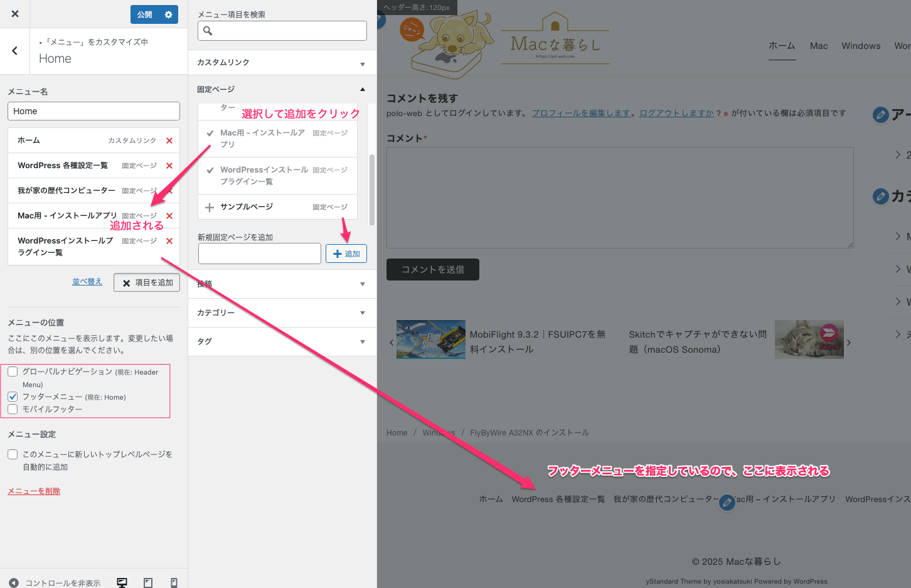Enable the グローバルナビゲーション checkbox
The height and width of the screenshot is (588, 911).
click(x=13, y=372)
